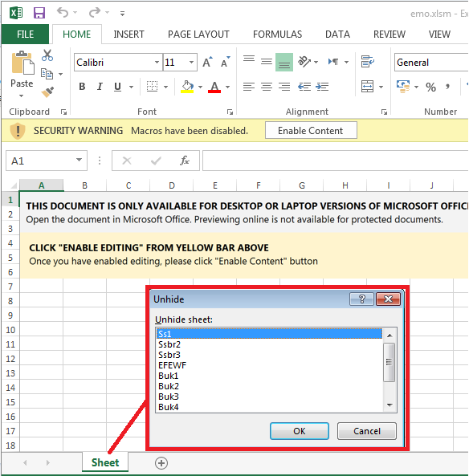This screenshot has width=469, height=476.
Task: Open the Customize Quick Access Toolbar arrow
Action: pyautogui.click(x=122, y=14)
